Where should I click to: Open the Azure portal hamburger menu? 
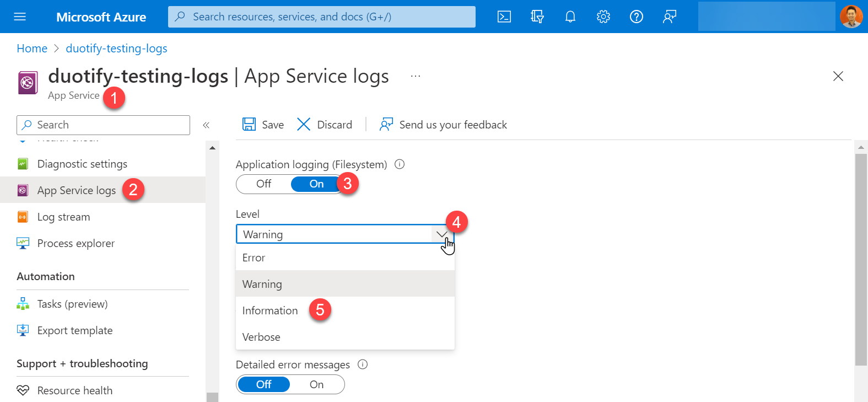point(20,17)
